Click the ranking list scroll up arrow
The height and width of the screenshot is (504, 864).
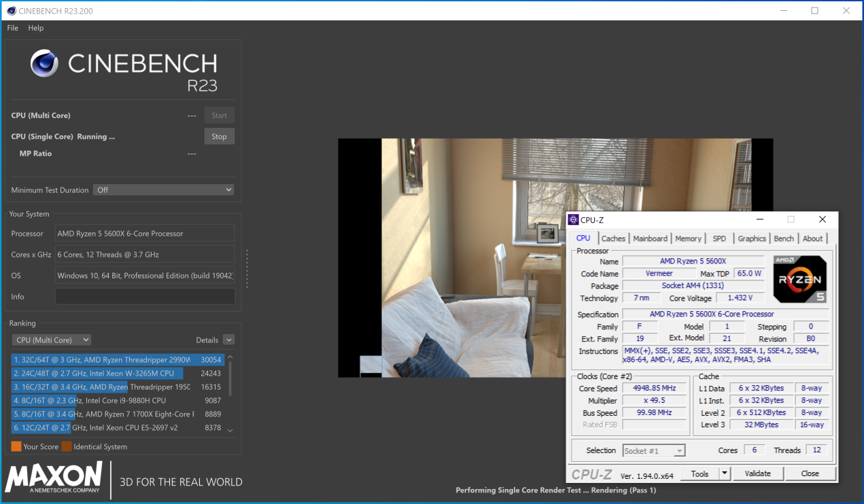click(230, 357)
